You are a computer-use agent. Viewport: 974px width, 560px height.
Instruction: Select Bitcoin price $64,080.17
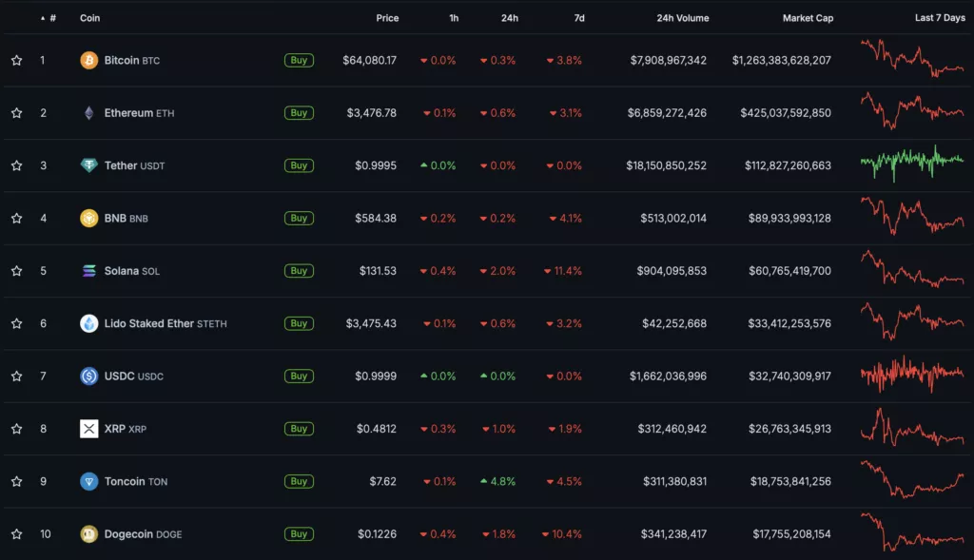click(370, 60)
